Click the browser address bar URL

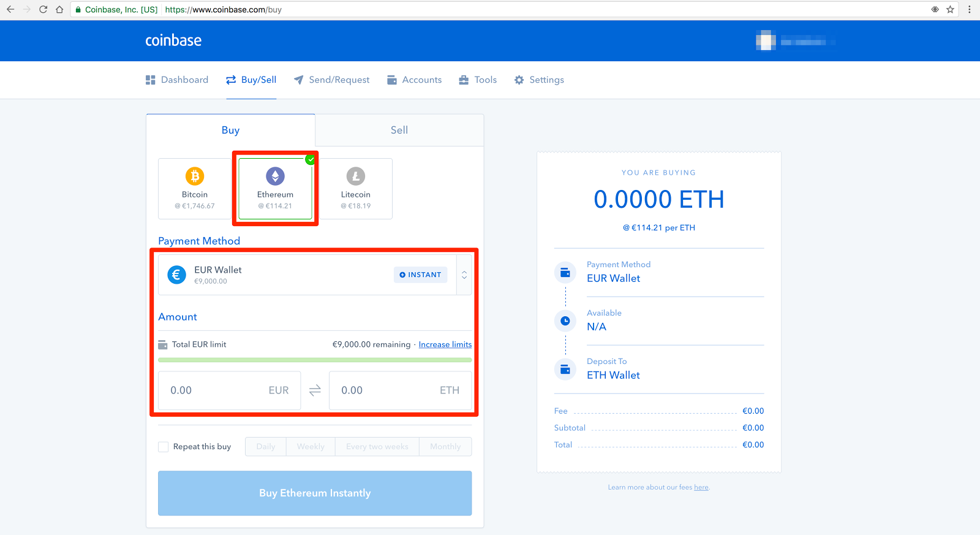[224, 10]
